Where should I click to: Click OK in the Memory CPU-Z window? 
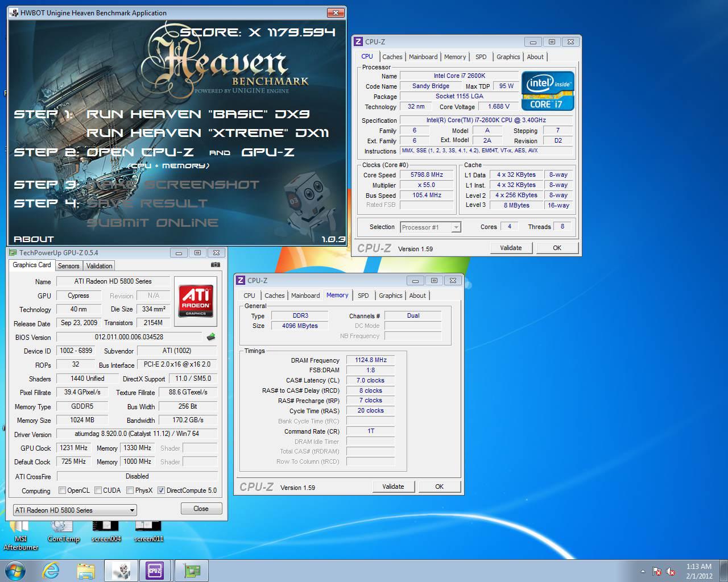click(x=439, y=487)
